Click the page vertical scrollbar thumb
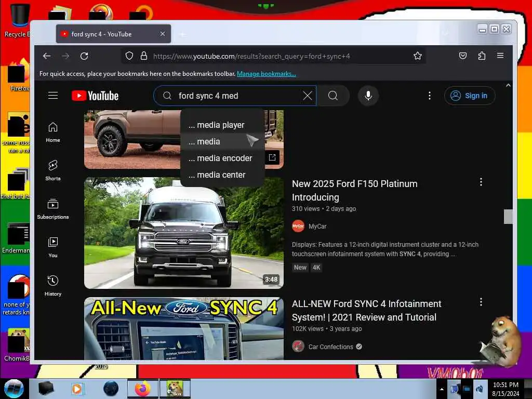The height and width of the screenshot is (399, 532). coord(508,217)
